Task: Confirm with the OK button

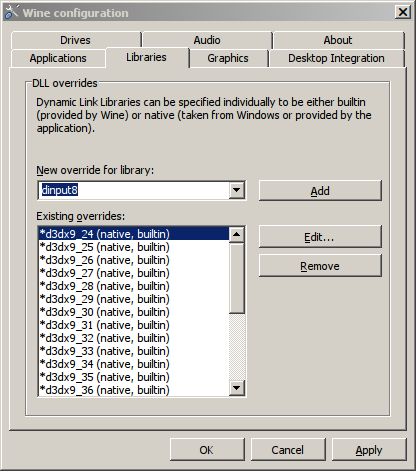Action: [207, 450]
